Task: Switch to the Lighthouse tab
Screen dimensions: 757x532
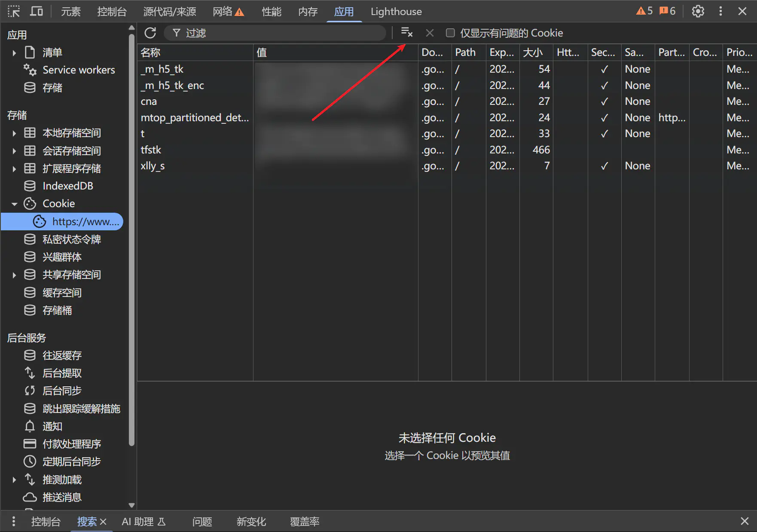Action: pyautogui.click(x=396, y=12)
